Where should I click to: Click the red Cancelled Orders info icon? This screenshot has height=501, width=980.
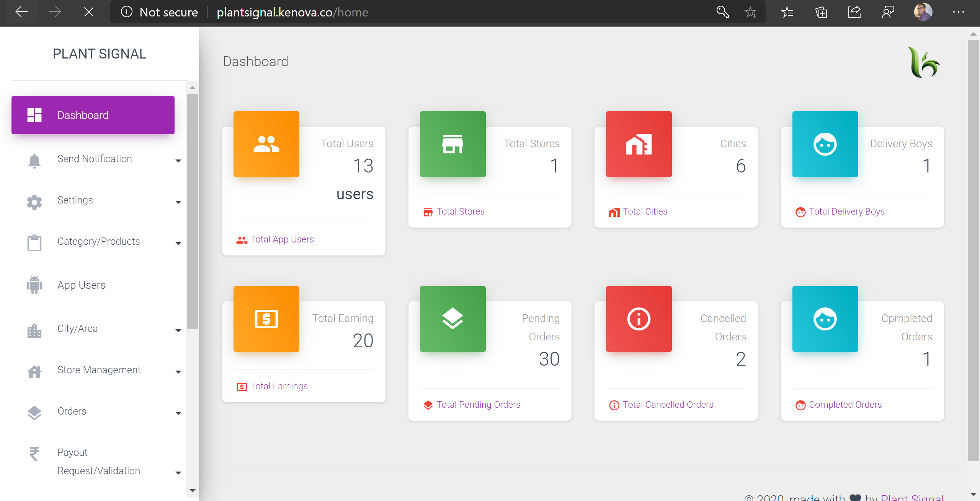639,319
